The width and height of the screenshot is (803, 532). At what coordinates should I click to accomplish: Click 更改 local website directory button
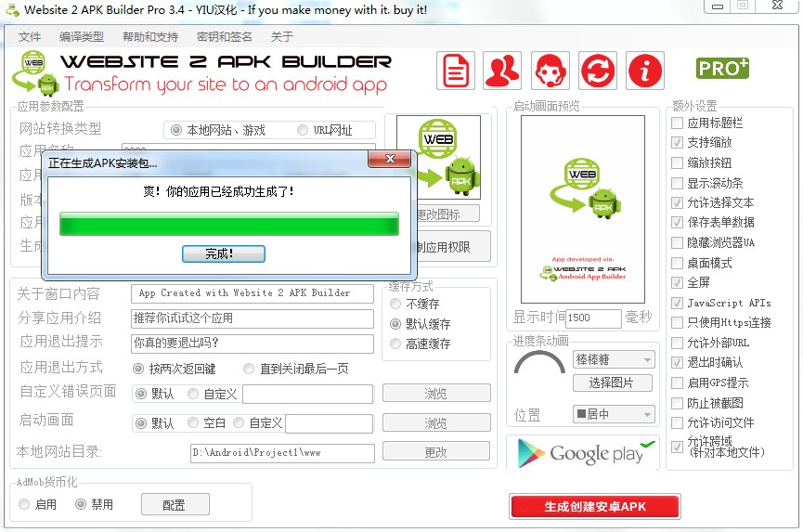(435, 451)
